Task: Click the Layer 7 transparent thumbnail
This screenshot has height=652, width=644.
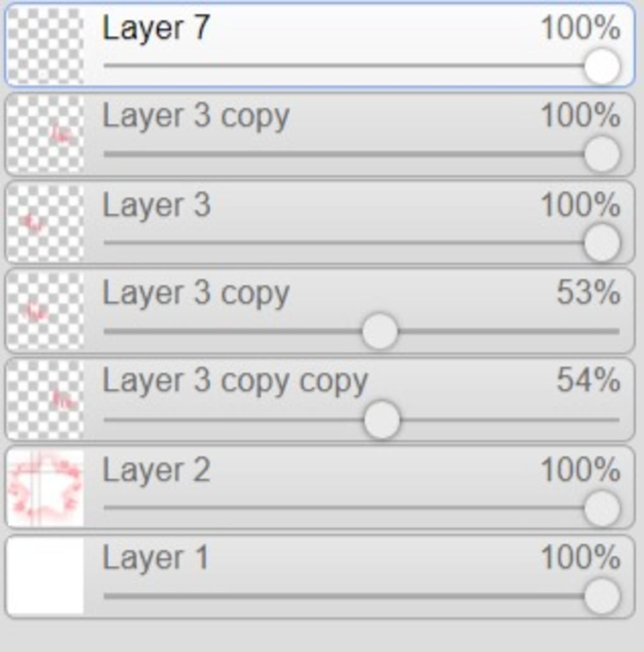Action: 46,45
